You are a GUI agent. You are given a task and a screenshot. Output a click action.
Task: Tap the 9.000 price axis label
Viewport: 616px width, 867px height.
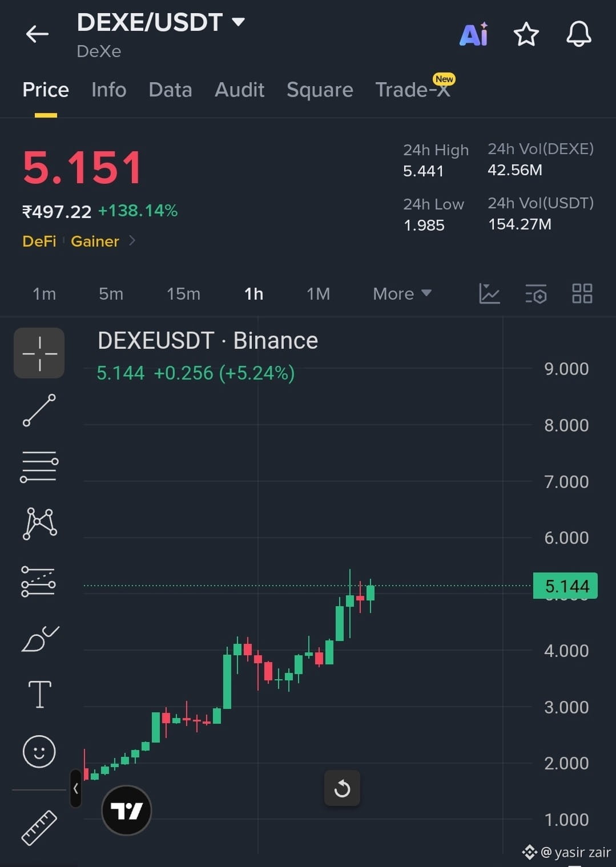click(x=566, y=369)
